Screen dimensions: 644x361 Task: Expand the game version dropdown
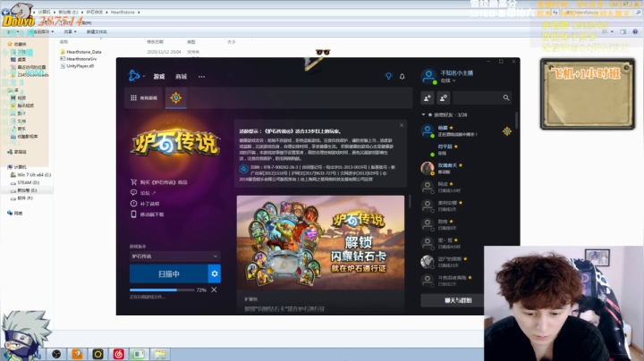point(175,256)
